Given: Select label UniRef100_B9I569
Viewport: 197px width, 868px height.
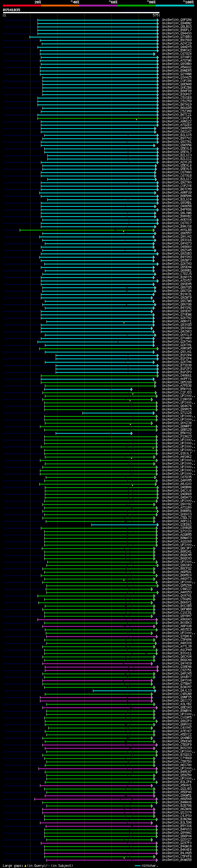Looking at the screenshot, I should (x=177, y=40).
